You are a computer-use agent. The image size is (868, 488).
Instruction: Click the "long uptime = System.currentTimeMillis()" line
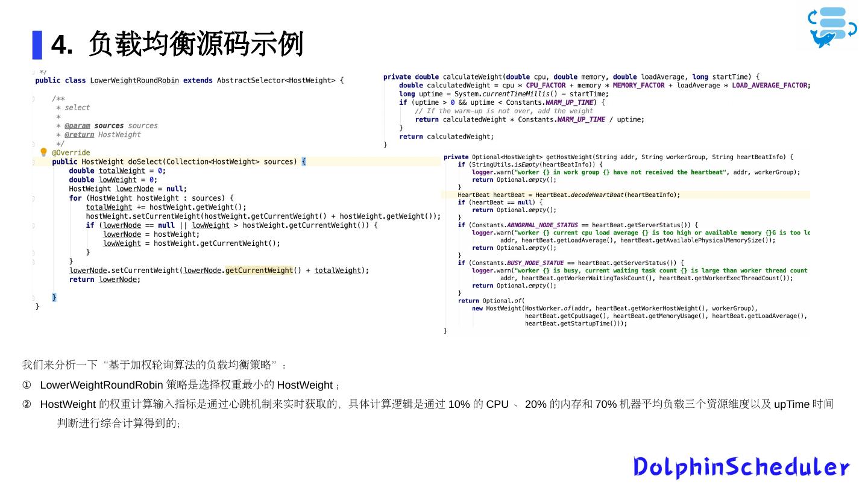click(x=504, y=93)
